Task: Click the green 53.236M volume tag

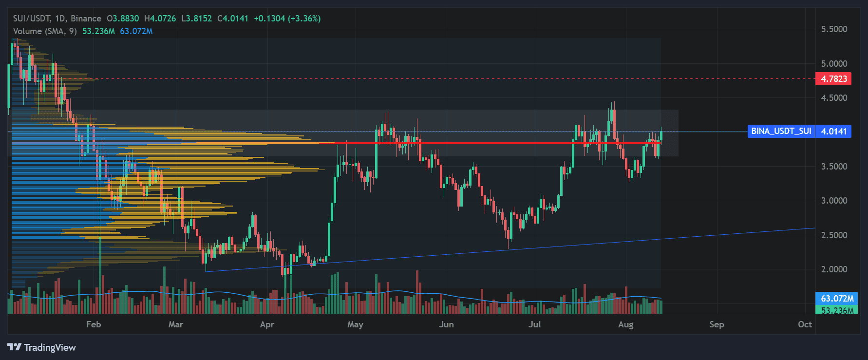Action: point(833,310)
